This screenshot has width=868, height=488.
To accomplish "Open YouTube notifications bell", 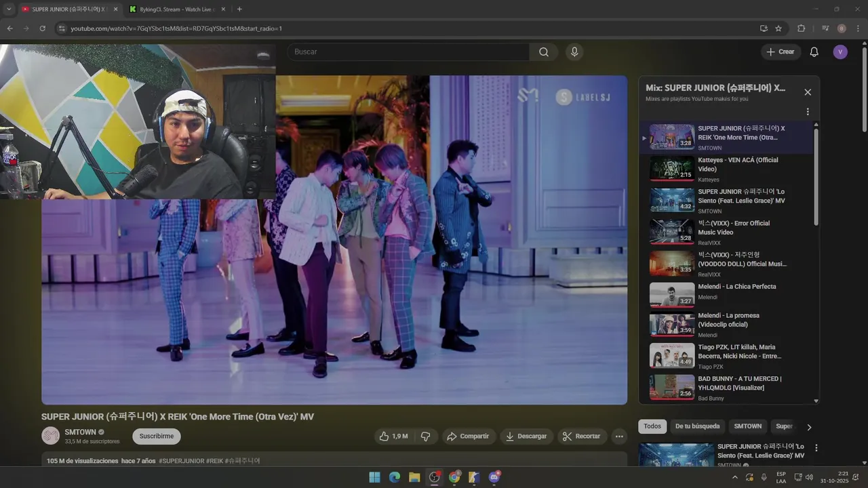I will [x=814, y=52].
